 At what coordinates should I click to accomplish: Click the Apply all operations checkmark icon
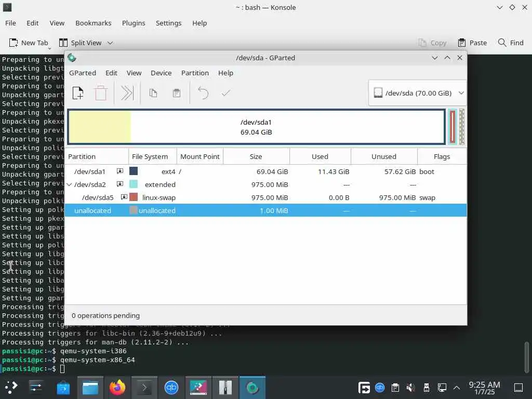pos(225,93)
